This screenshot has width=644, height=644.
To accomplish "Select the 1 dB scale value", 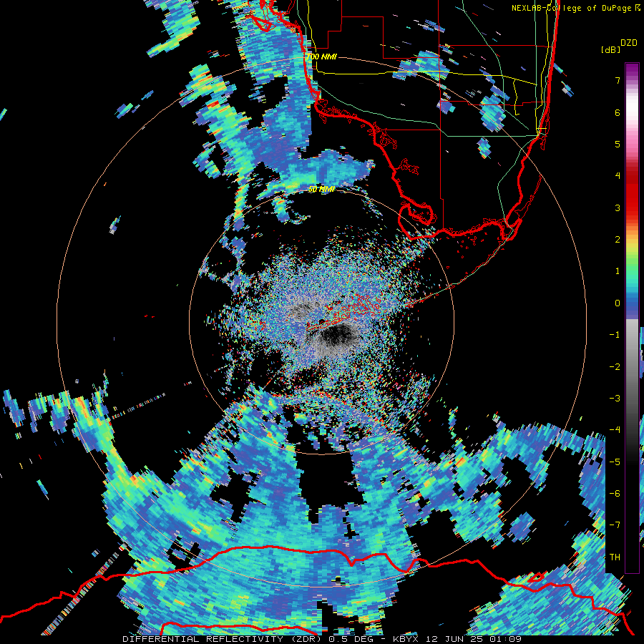I will tap(618, 271).
